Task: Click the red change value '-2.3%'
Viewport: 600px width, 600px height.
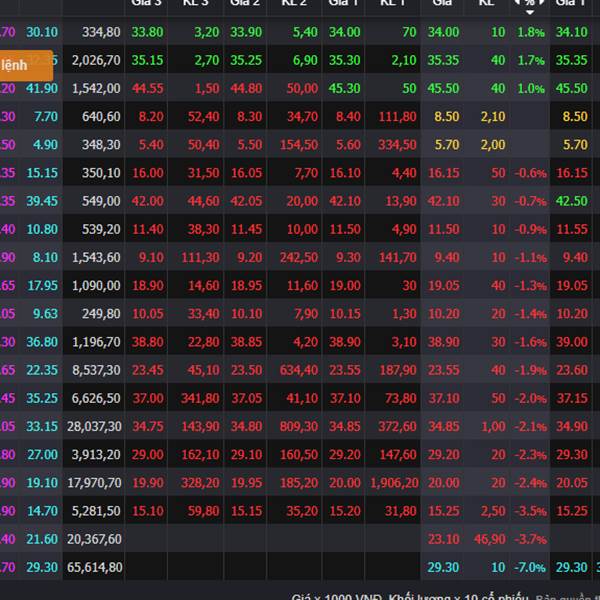Action: pos(530,455)
